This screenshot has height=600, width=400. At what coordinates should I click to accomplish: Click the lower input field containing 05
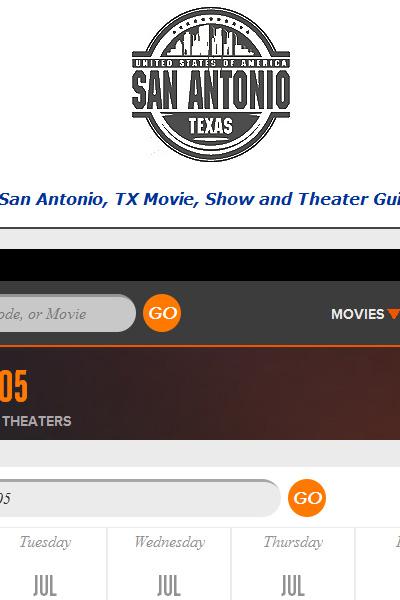140,498
